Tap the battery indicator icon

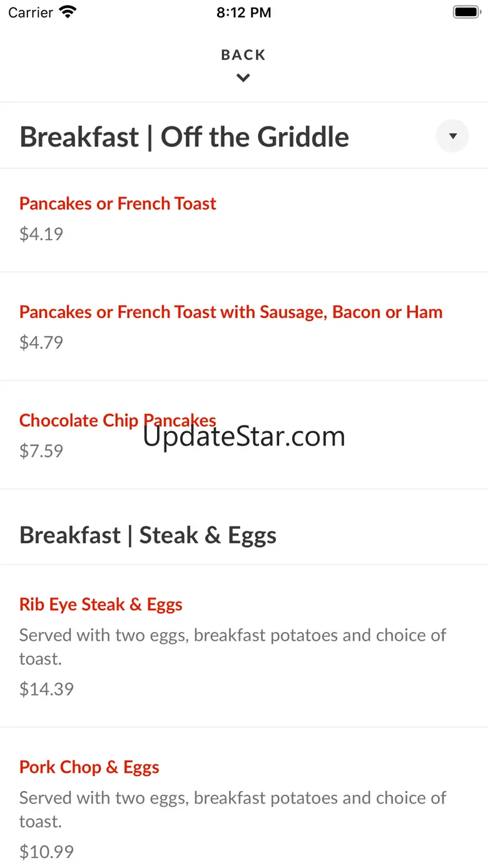click(x=466, y=12)
